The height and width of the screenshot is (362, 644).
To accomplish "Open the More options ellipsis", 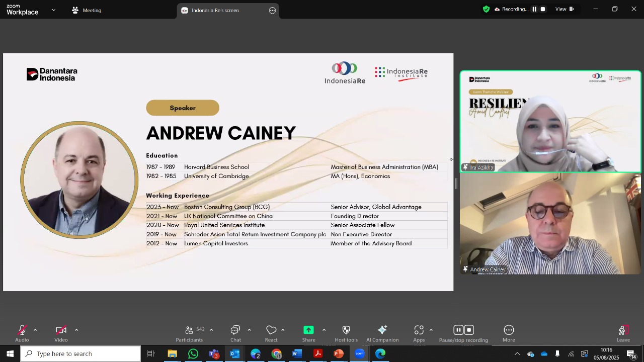I will (509, 330).
